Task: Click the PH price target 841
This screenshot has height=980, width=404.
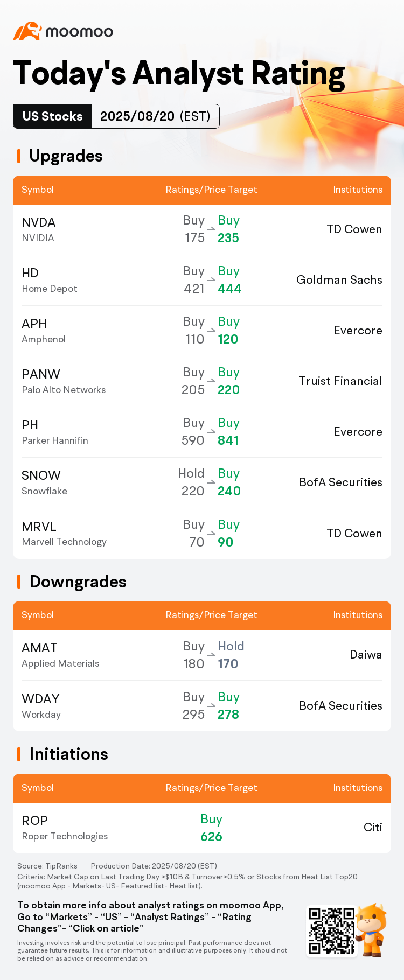Action: click(228, 440)
